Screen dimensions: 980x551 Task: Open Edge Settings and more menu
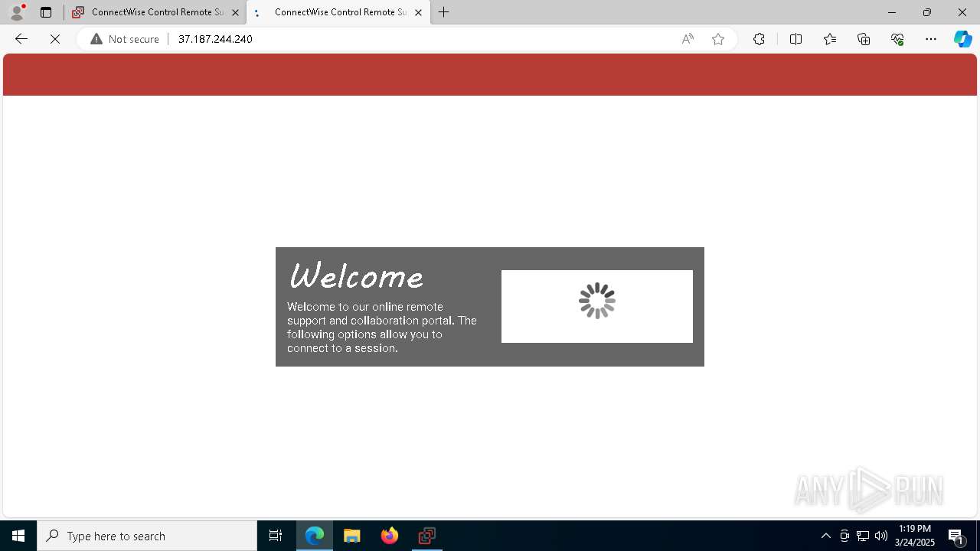931,39
